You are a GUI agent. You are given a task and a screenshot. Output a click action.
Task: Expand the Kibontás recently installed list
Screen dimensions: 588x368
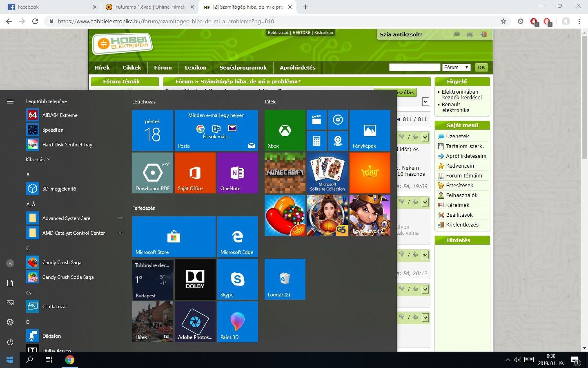pyautogui.click(x=38, y=159)
